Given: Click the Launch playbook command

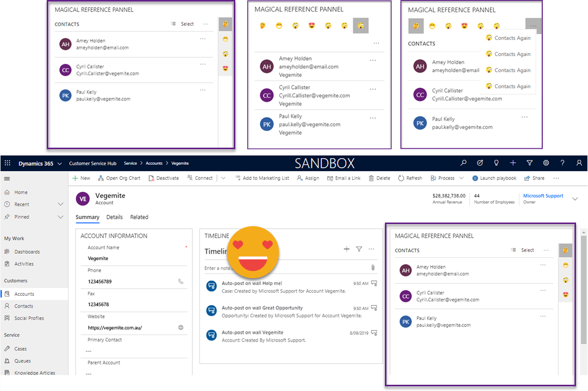Looking at the screenshot, I should click(x=495, y=178).
